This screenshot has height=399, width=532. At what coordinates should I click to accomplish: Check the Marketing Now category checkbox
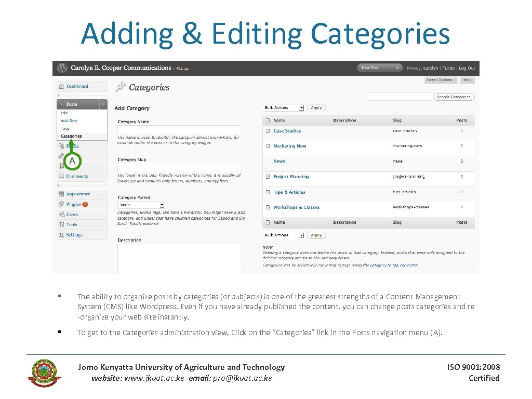(268, 145)
